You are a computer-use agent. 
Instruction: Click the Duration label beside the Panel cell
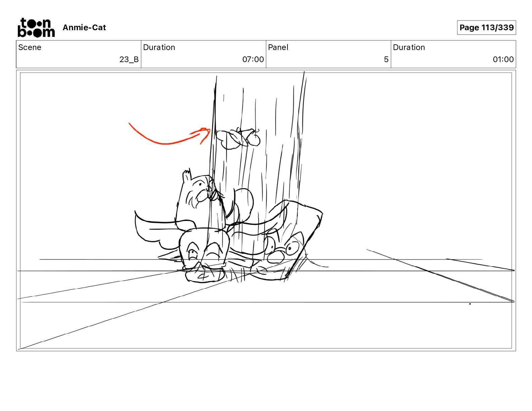[409, 47]
